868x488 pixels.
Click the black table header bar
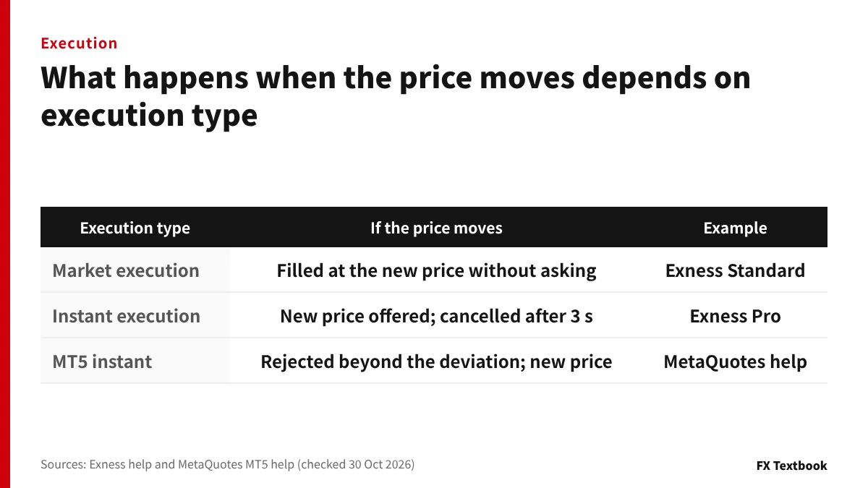[434, 227]
